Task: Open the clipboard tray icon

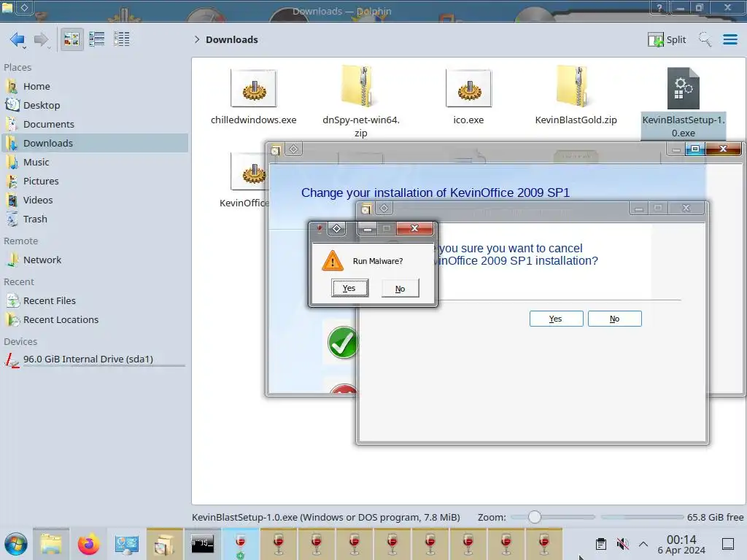Action: 601,544
